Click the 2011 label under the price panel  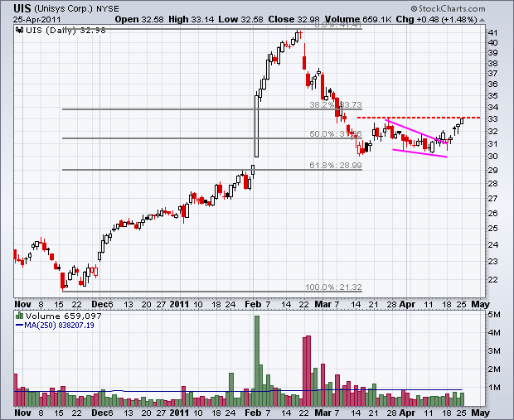point(179,304)
